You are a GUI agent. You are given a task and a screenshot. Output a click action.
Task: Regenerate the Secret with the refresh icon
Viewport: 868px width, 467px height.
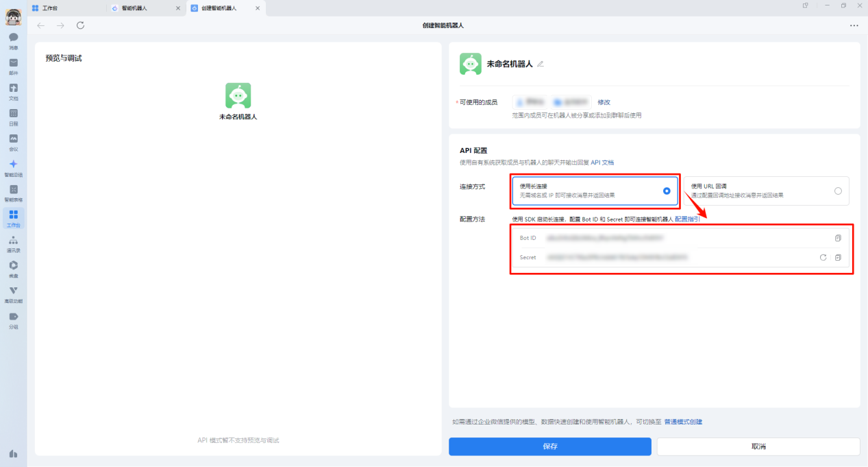tap(823, 257)
